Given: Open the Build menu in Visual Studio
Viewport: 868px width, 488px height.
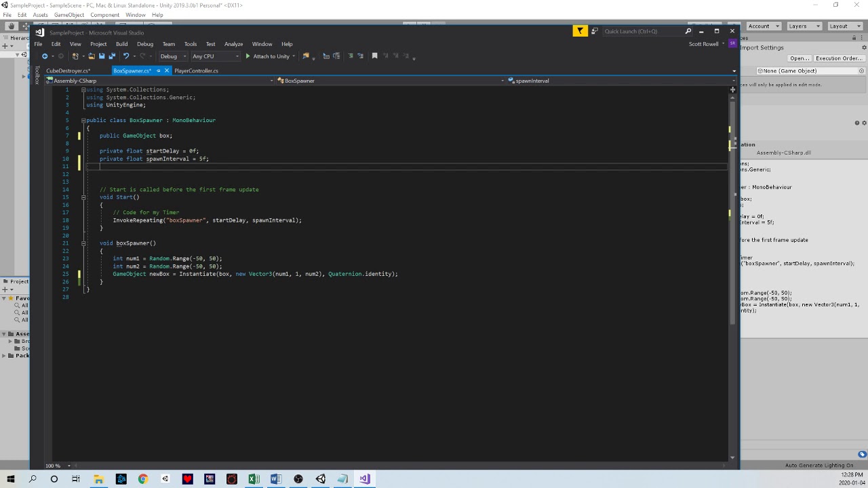Looking at the screenshot, I should coord(121,44).
